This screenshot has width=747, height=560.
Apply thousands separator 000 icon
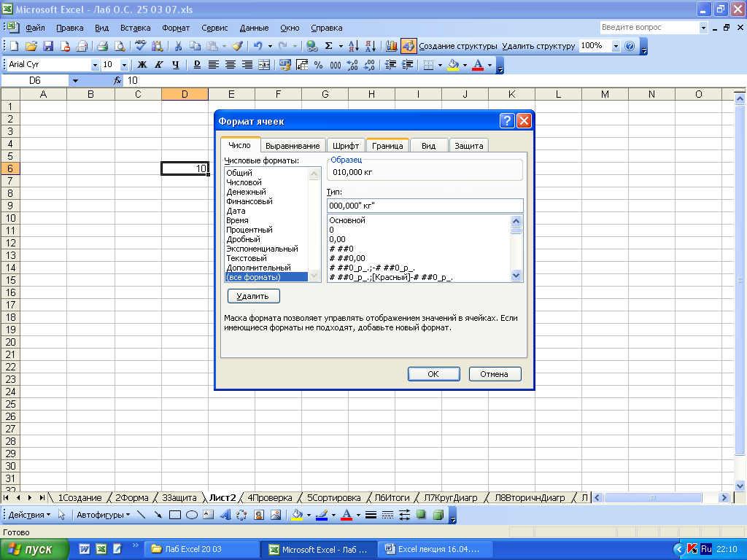point(336,65)
